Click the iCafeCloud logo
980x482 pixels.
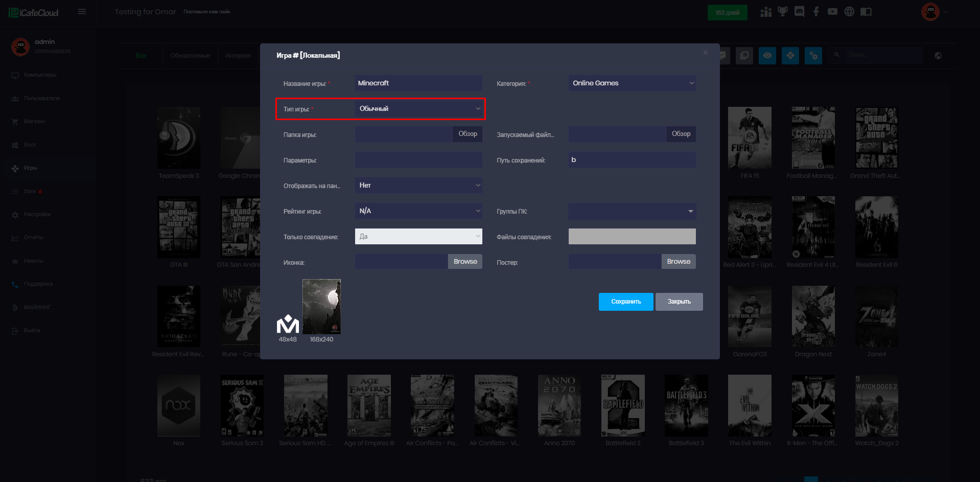point(34,13)
